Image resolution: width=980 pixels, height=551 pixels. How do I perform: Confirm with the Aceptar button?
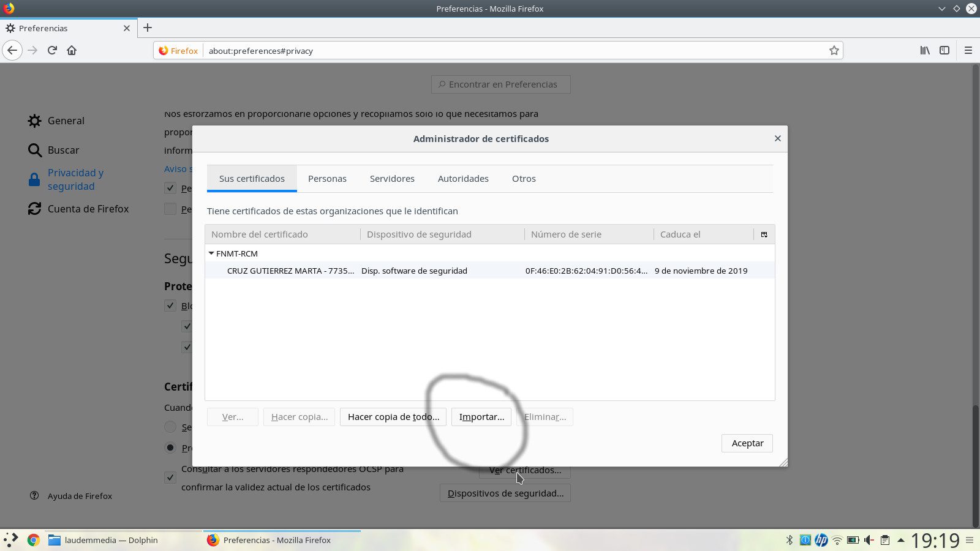[x=747, y=443]
